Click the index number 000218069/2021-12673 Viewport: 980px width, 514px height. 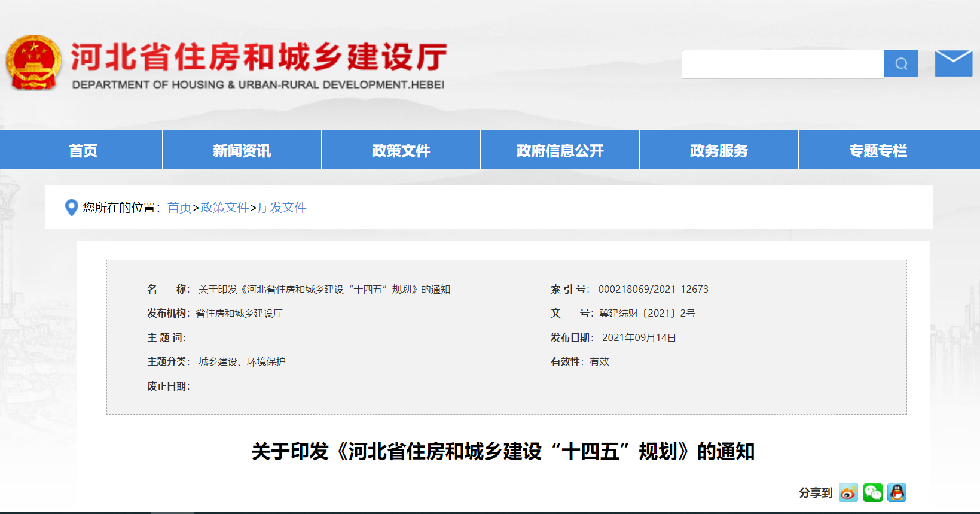653,289
